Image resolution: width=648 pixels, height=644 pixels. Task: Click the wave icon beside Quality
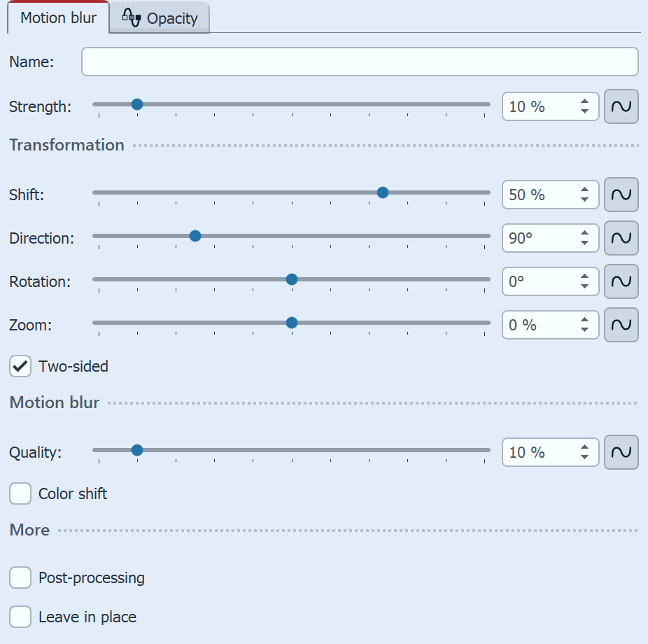pos(621,452)
